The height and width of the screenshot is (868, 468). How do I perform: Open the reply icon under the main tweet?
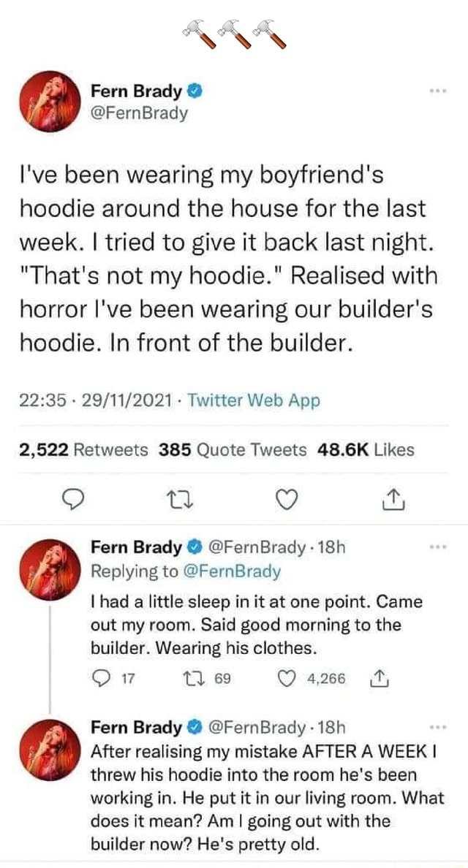[72, 500]
